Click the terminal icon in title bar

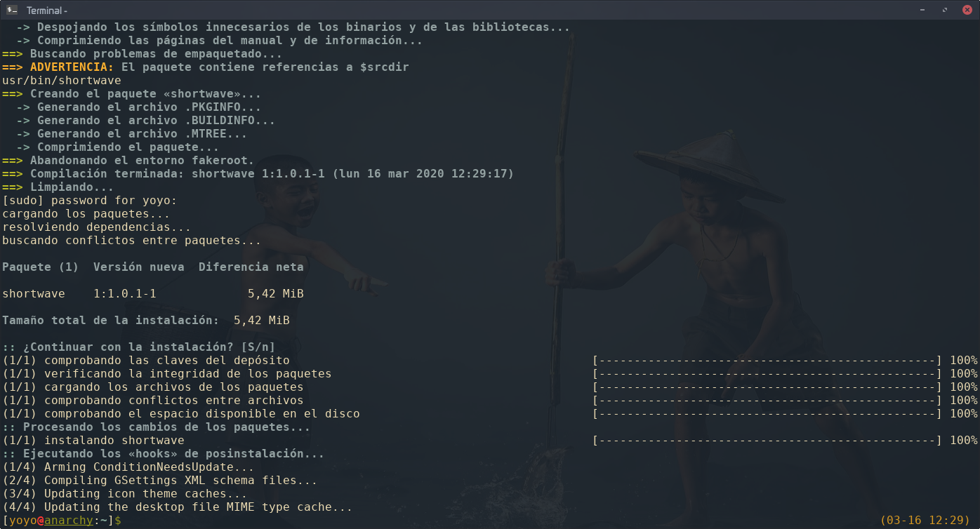tap(12, 10)
